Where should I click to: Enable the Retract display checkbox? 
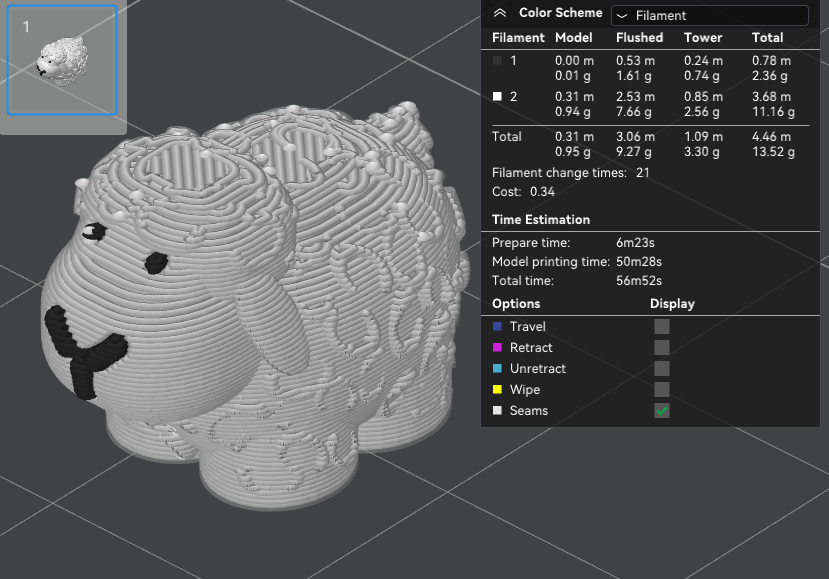coord(662,347)
